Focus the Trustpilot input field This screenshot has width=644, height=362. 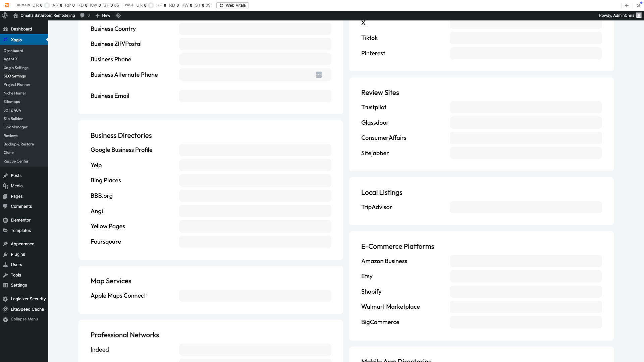(x=526, y=107)
